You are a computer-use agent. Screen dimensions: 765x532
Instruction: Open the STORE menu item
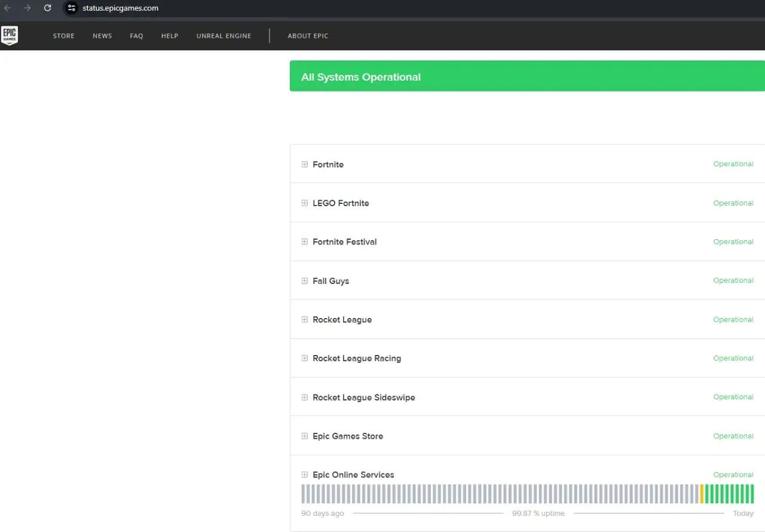(64, 36)
